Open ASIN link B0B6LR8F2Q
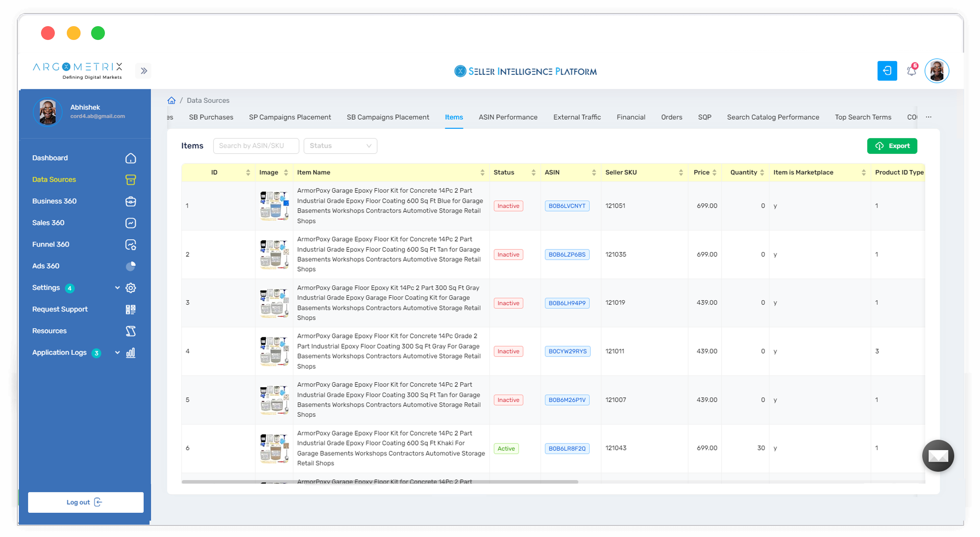 click(x=567, y=448)
